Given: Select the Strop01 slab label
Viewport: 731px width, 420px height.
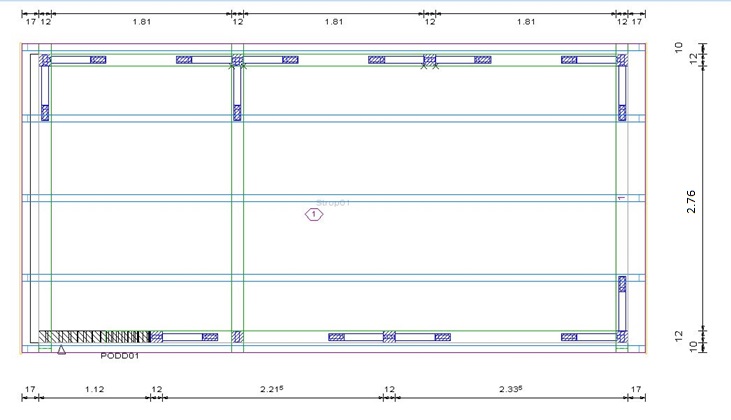Looking at the screenshot, I should tap(333, 203).
